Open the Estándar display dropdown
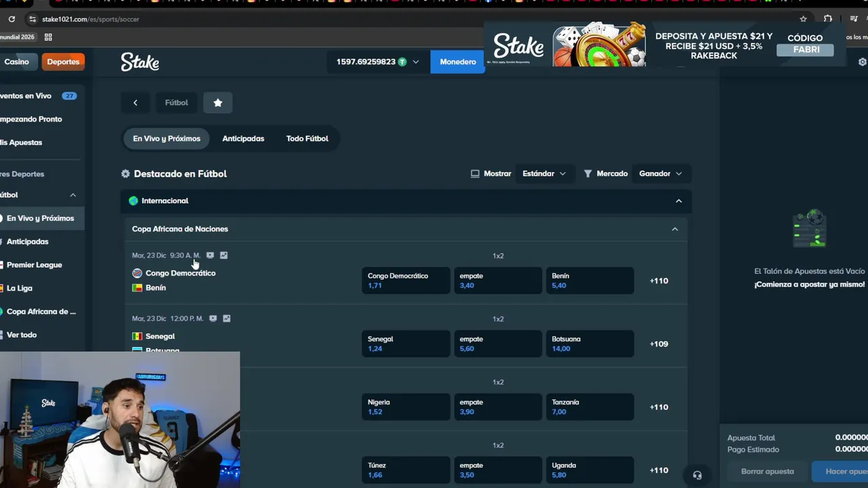 (545, 174)
